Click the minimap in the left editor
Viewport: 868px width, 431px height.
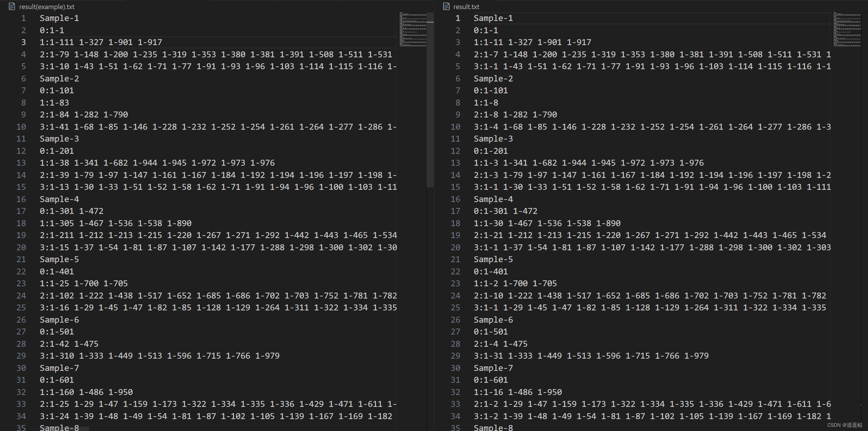pos(413,30)
